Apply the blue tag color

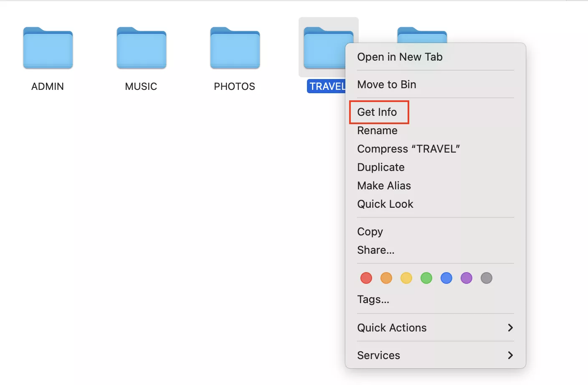tap(446, 278)
